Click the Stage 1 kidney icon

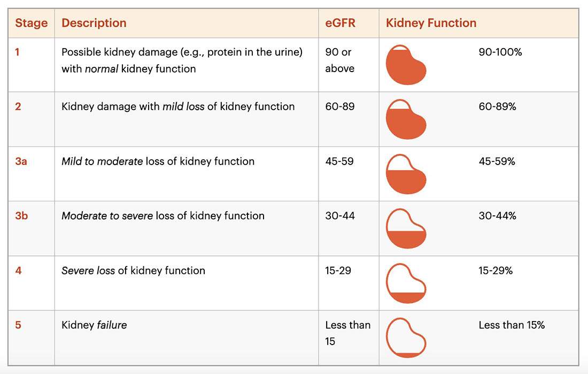[406, 65]
